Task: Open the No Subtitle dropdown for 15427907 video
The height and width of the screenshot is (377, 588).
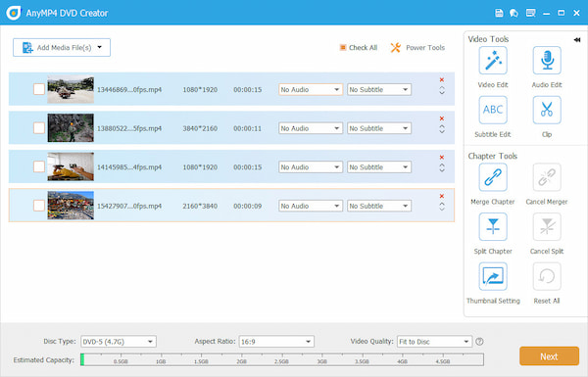Action: [378, 206]
